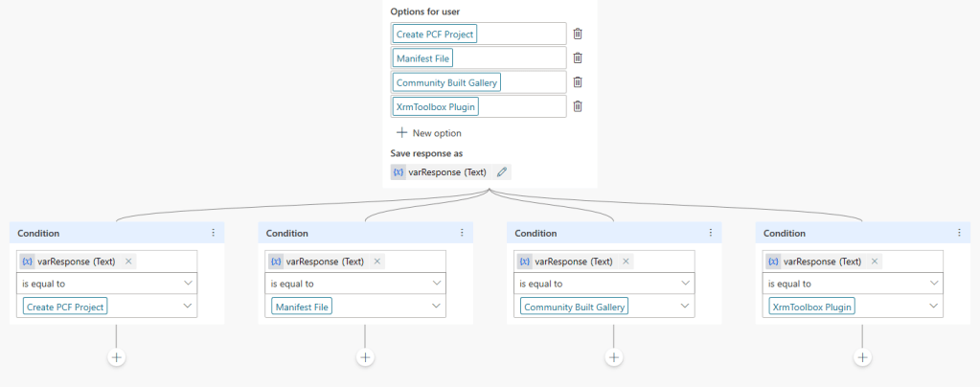
Task: Open value dropdown showing Manifest File
Action: pyautogui.click(x=437, y=307)
